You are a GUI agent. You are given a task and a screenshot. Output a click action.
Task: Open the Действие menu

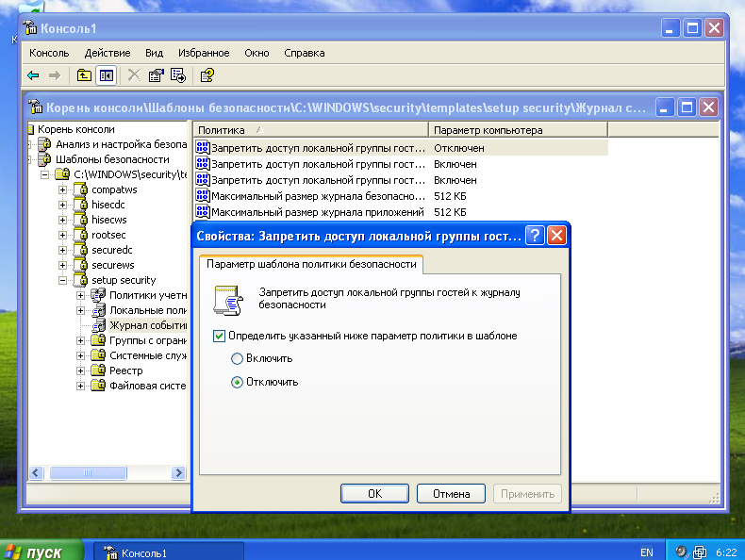click(x=108, y=53)
